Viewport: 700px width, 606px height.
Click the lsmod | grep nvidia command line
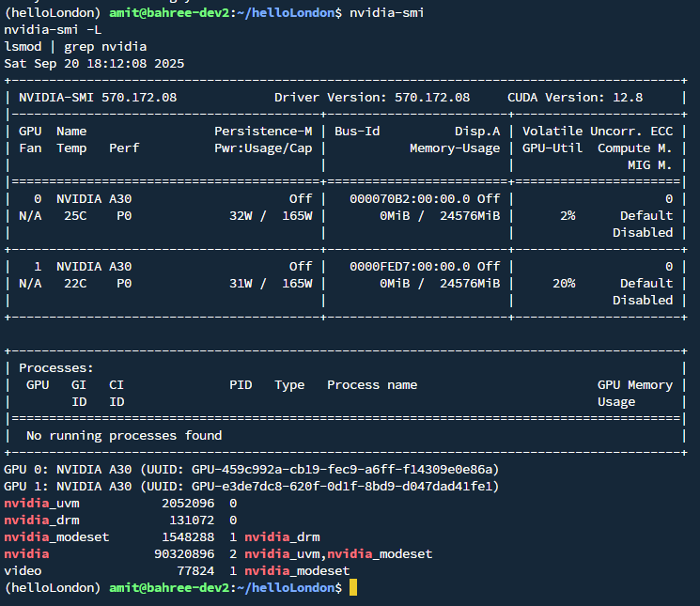pyautogui.click(x=75, y=46)
